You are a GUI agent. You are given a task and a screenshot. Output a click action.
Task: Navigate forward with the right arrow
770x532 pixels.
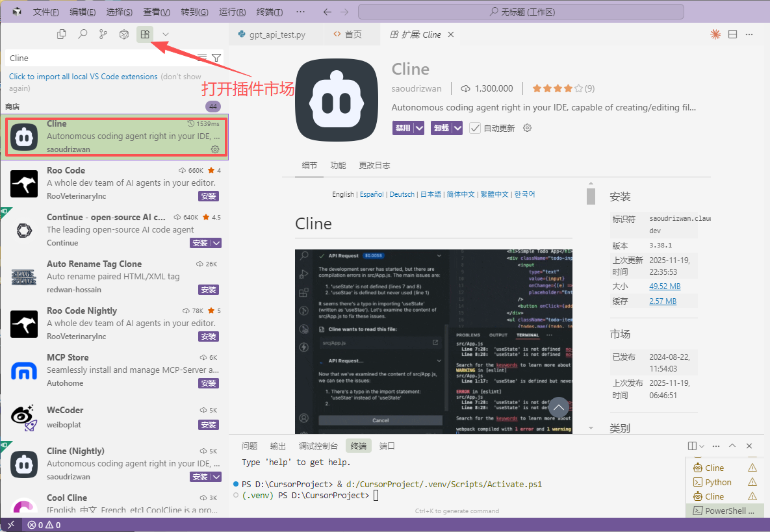tap(344, 12)
